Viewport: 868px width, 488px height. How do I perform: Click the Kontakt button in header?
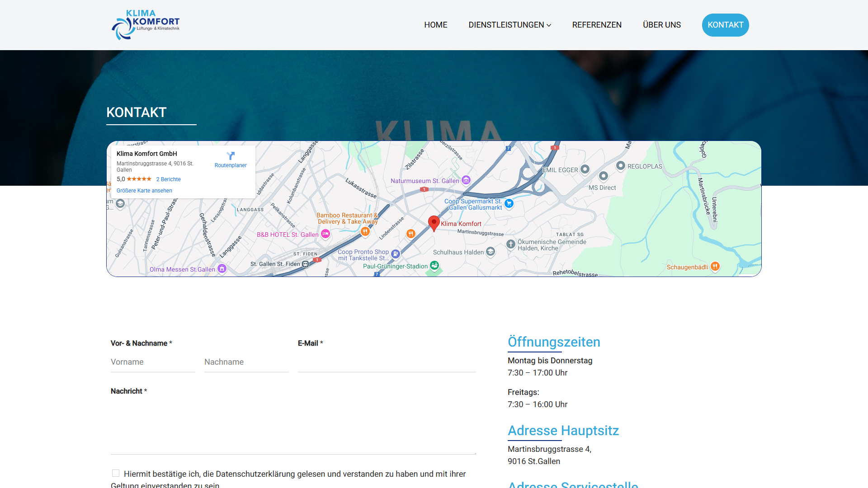(726, 25)
